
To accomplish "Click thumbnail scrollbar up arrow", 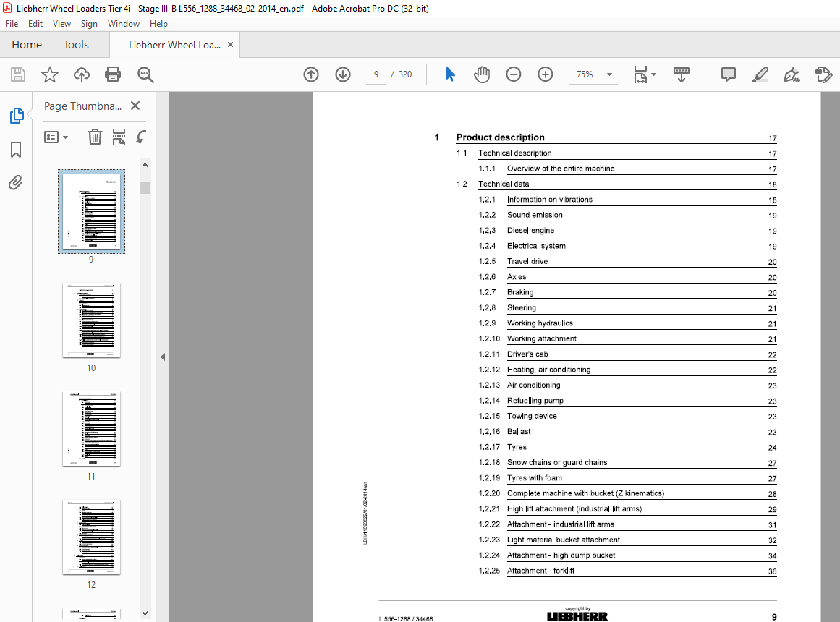I will [x=145, y=165].
